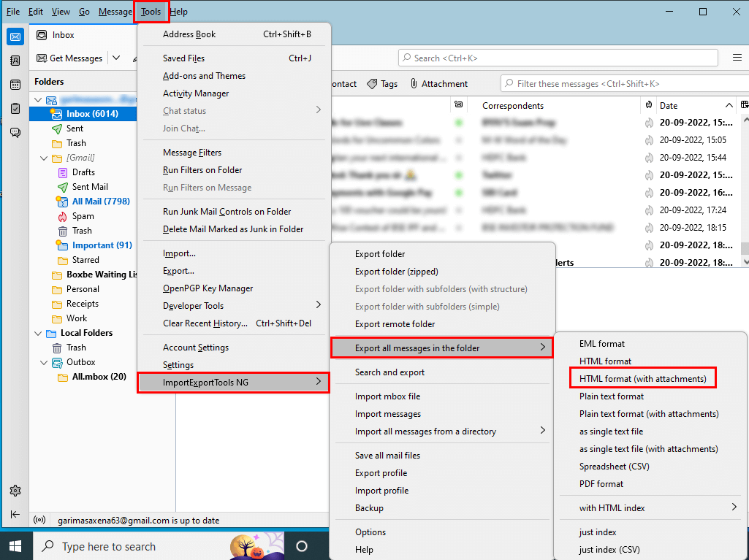Click the Get Messages button

coord(69,58)
